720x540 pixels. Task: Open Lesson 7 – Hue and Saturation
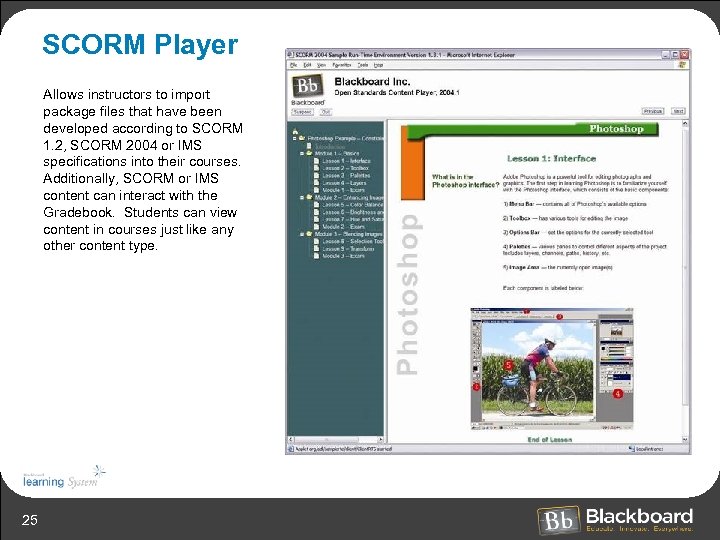pyautogui.click(x=353, y=219)
